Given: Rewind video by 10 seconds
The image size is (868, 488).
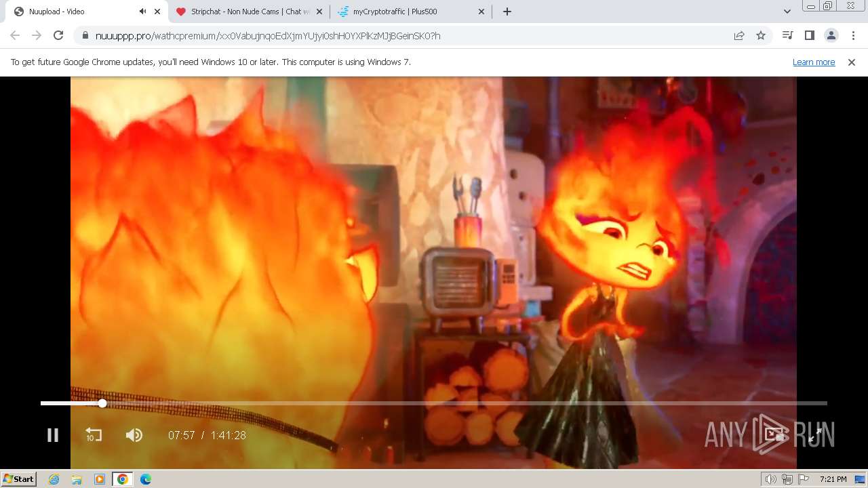Looking at the screenshot, I should pyautogui.click(x=94, y=435).
